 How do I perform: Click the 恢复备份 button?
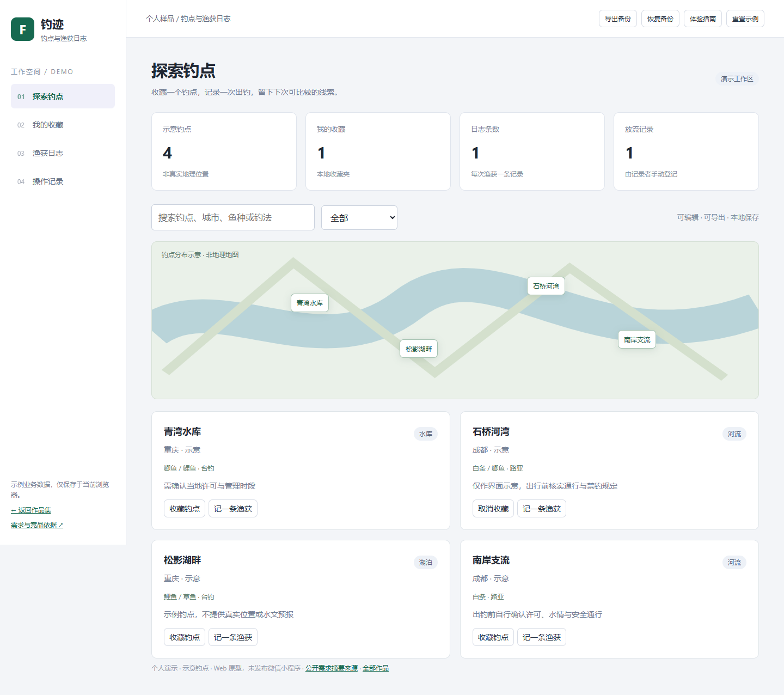[x=660, y=19]
